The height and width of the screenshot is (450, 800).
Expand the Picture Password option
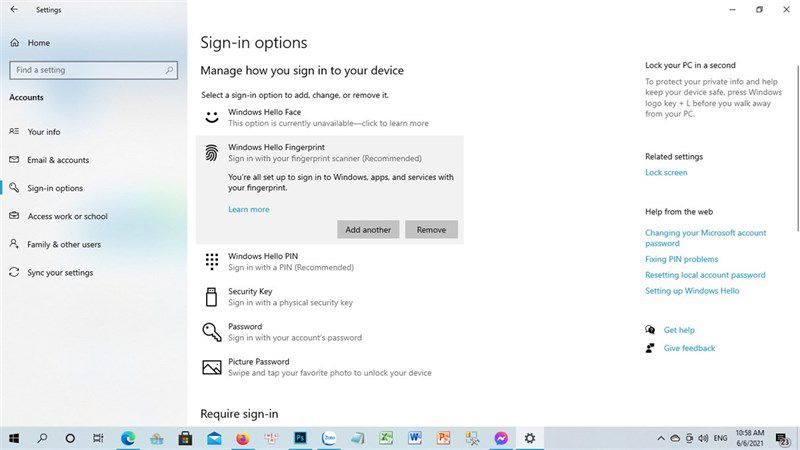(330, 367)
